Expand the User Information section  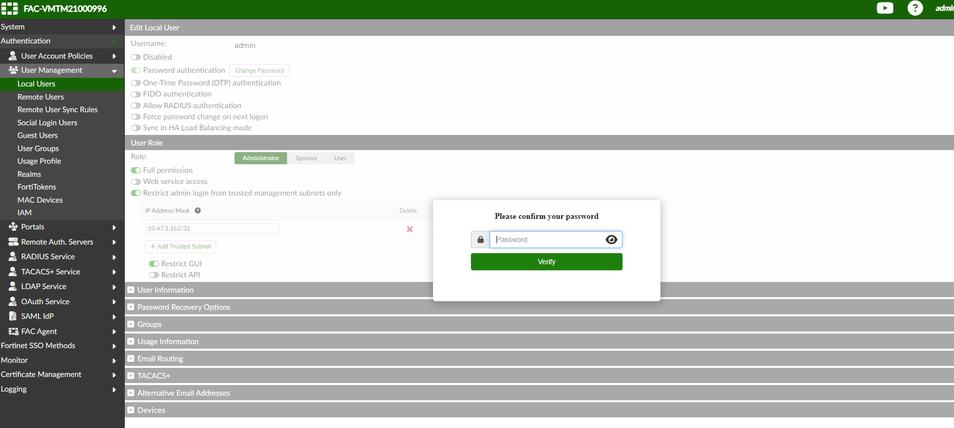coord(130,290)
